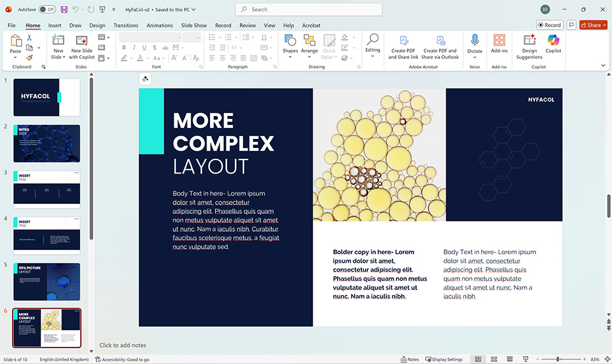Start Dictate with the microphone icon
This screenshot has height=364, width=612.
pyautogui.click(x=475, y=41)
